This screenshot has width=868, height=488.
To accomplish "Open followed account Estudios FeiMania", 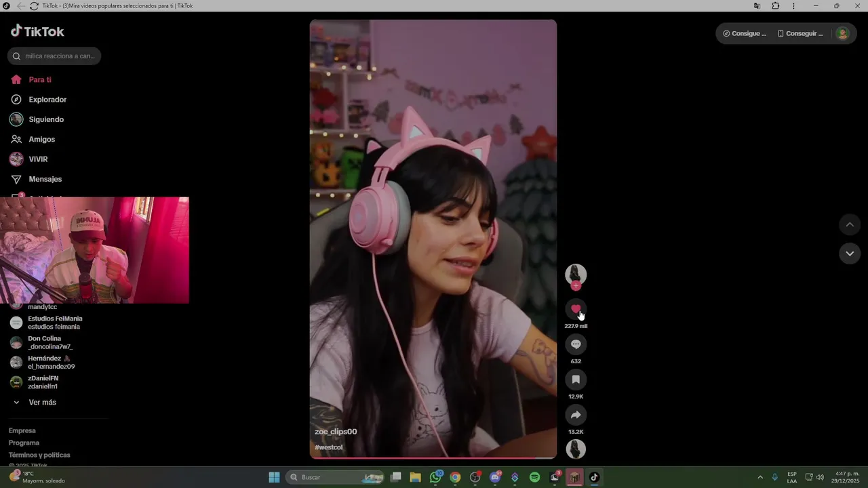I will point(54,323).
